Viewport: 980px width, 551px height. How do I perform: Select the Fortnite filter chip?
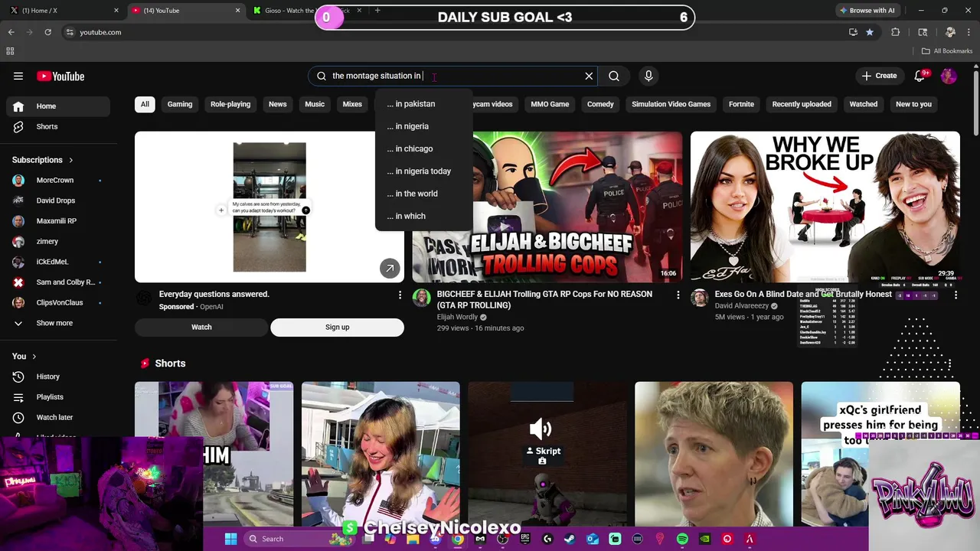(741, 104)
